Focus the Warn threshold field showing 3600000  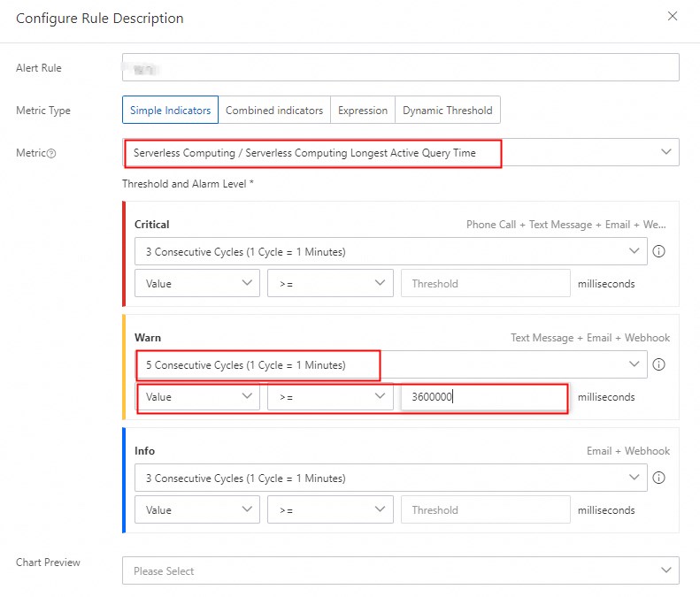pyautogui.click(x=485, y=397)
